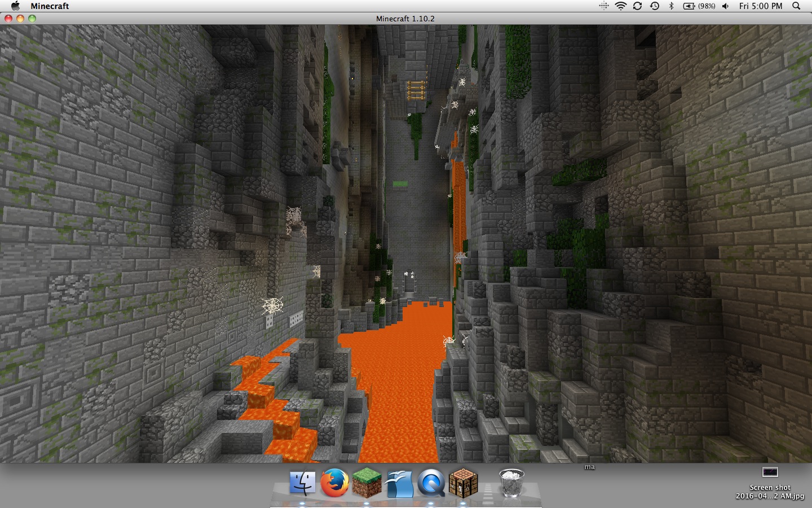
Task: Open the Trash in the Dock
Action: click(512, 483)
